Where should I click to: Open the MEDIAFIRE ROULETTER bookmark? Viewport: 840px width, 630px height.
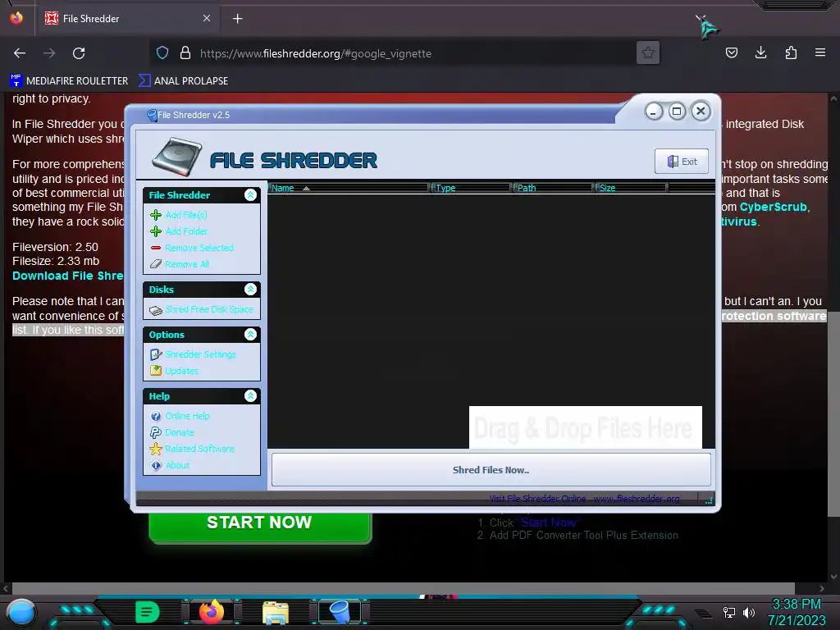pyautogui.click(x=69, y=81)
